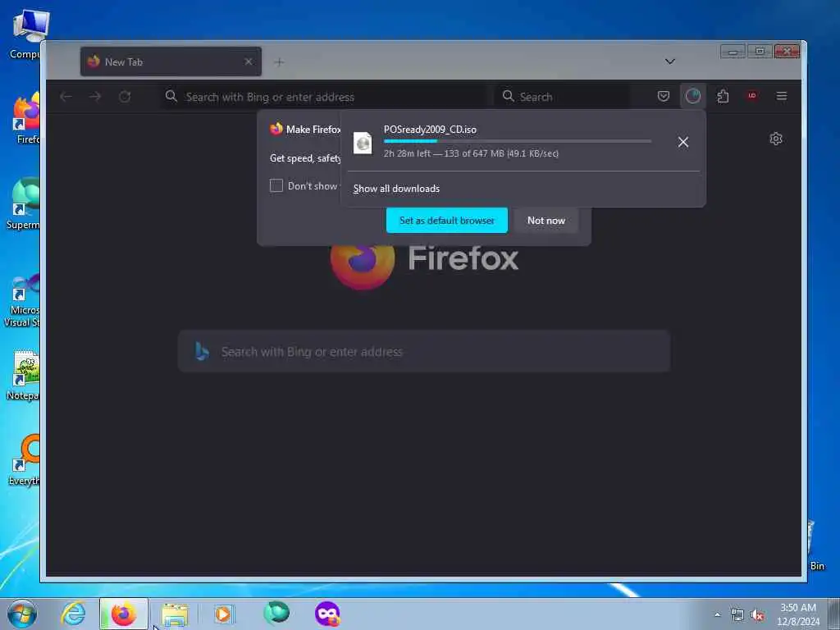Focus the toolbar Search box
Image resolution: width=840 pixels, height=630 pixels.
click(563, 97)
